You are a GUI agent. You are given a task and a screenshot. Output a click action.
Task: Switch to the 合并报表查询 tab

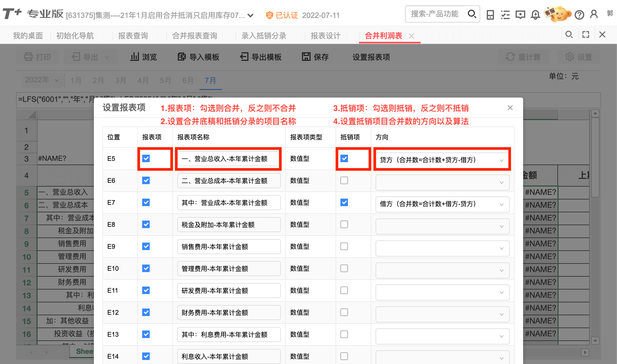[194, 36]
